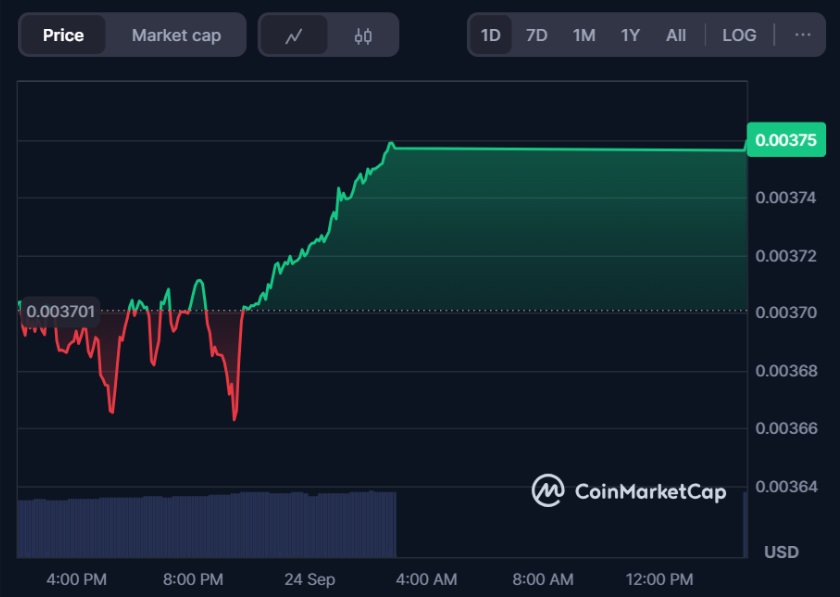The width and height of the screenshot is (840, 597).
Task: Click the USD currency label
Action: click(x=781, y=551)
